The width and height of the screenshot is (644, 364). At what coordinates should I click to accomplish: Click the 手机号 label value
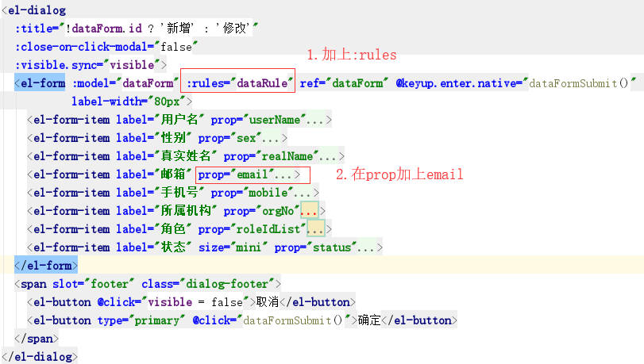(x=179, y=193)
